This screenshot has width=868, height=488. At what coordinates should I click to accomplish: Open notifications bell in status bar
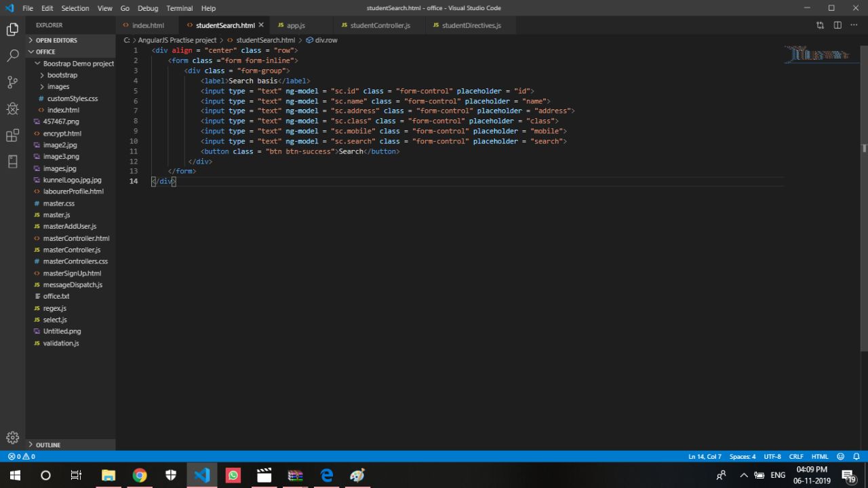[856, 457]
